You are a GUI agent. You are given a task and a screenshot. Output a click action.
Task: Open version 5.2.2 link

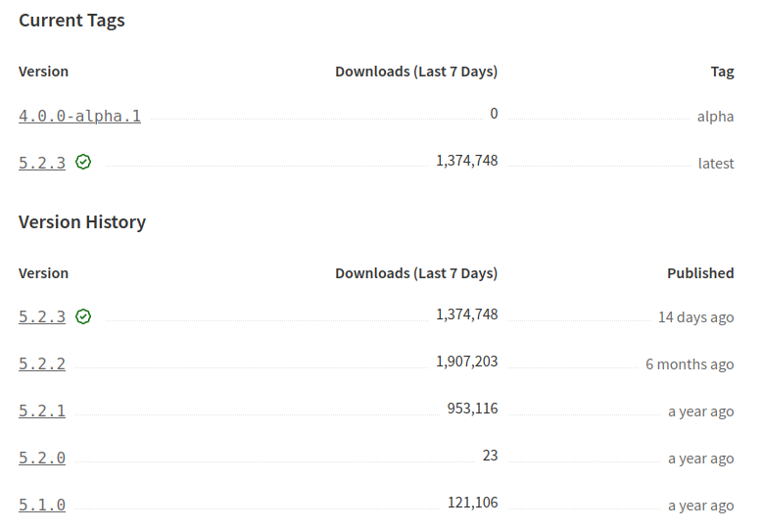42,363
